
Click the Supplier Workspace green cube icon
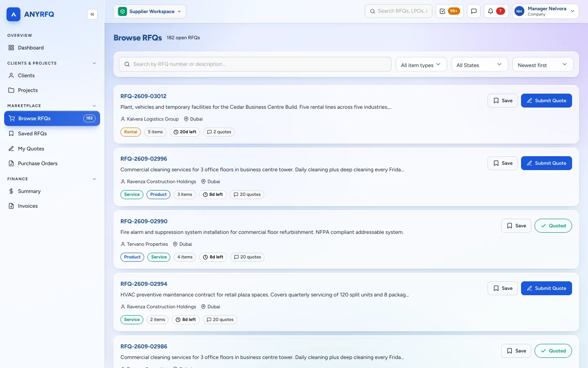click(x=122, y=11)
